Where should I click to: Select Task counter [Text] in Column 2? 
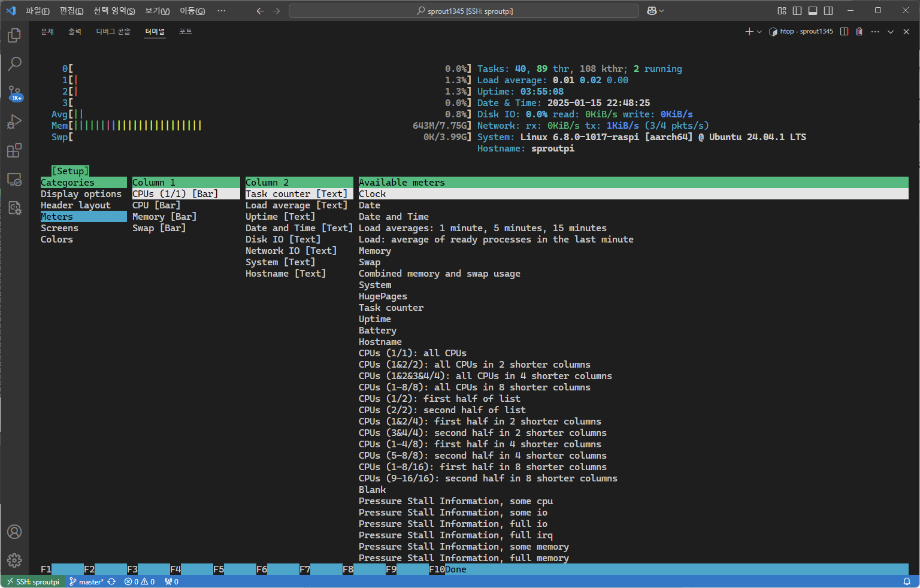click(x=299, y=194)
